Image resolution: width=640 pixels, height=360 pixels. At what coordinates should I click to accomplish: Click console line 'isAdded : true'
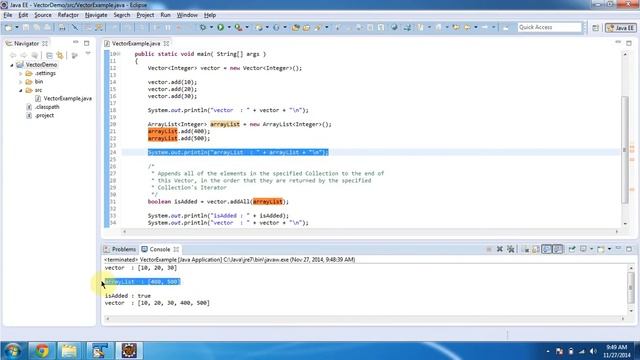click(128, 296)
